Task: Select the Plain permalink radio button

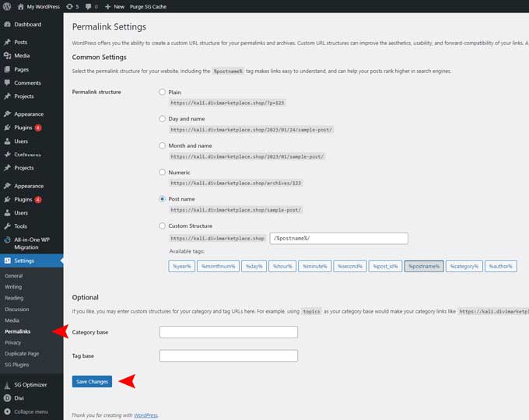Action: tap(162, 93)
